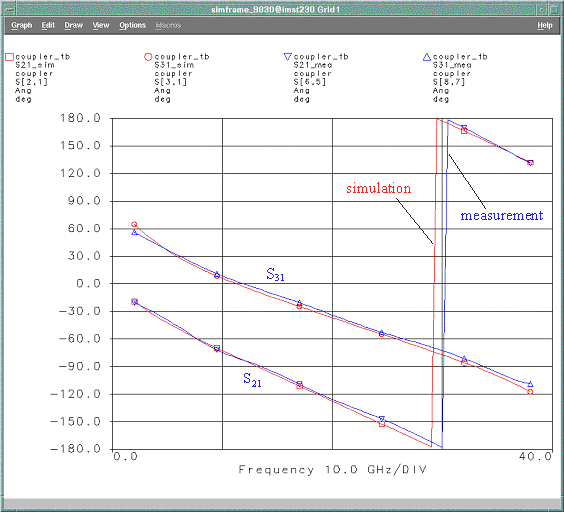Viewport: 564px width, 512px height.
Task: Select the blue measurement annotation text
Action: [502, 216]
